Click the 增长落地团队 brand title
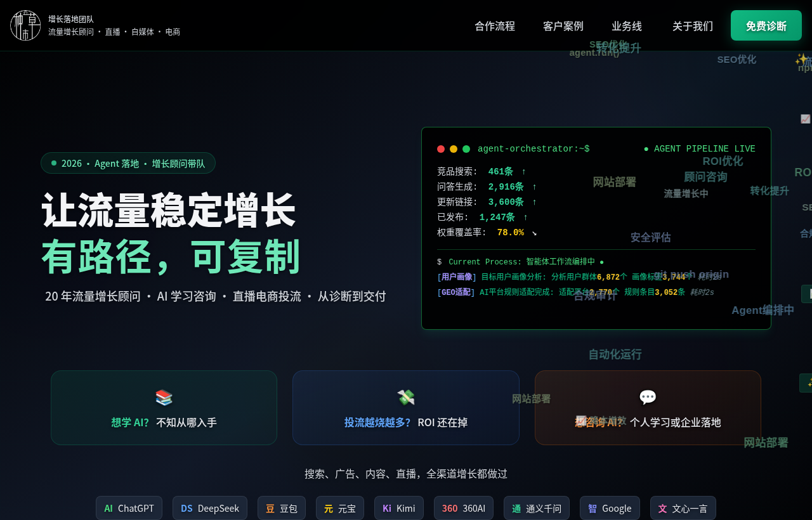This screenshot has height=520, width=812. click(71, 19)
